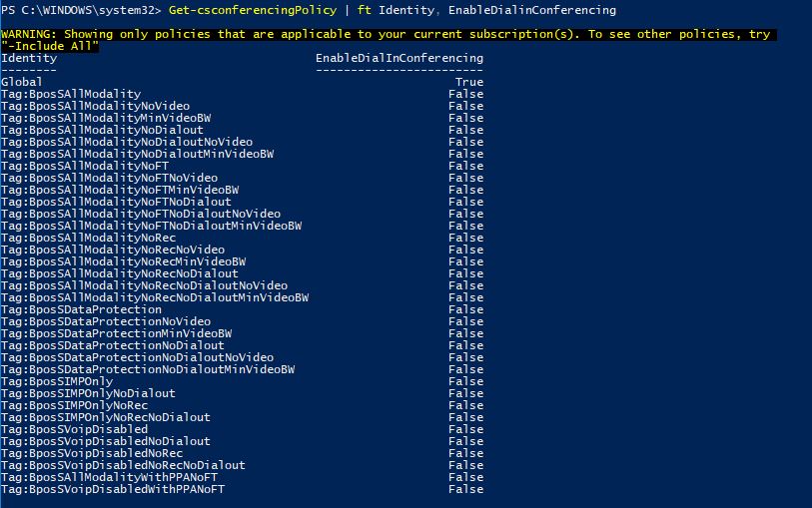Screen dimensions: 812x508
Task: Select the Tag:BposSAllModality entry
Action: click(71, 94)
